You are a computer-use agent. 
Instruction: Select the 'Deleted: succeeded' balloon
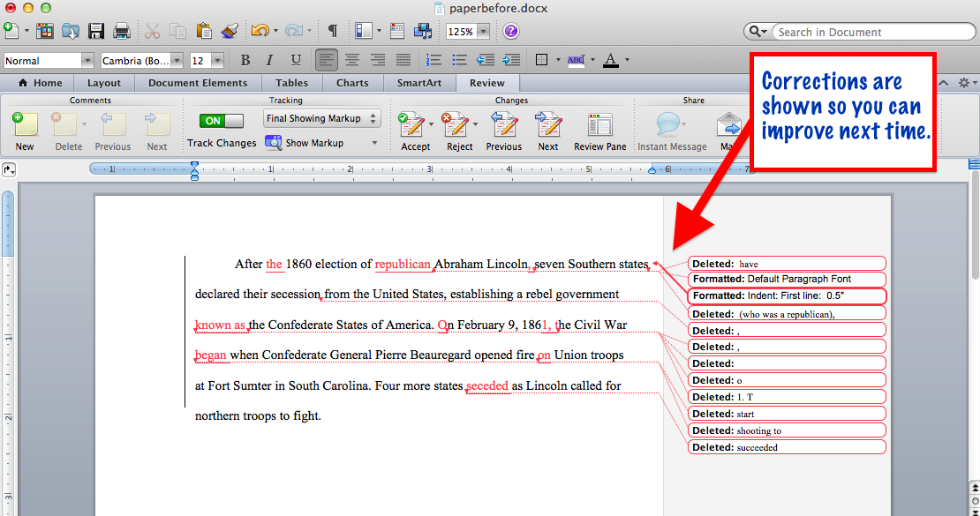pos(787,447)
